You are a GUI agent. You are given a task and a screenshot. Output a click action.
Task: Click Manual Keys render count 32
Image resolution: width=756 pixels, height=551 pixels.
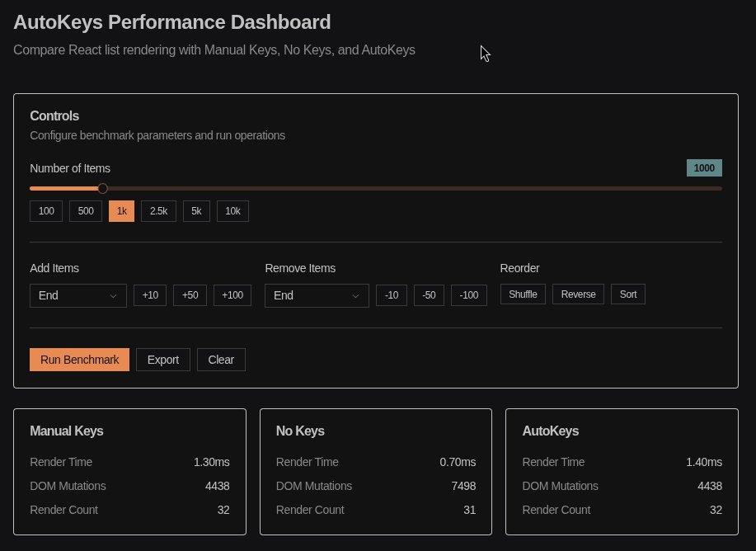coord(223,510)
